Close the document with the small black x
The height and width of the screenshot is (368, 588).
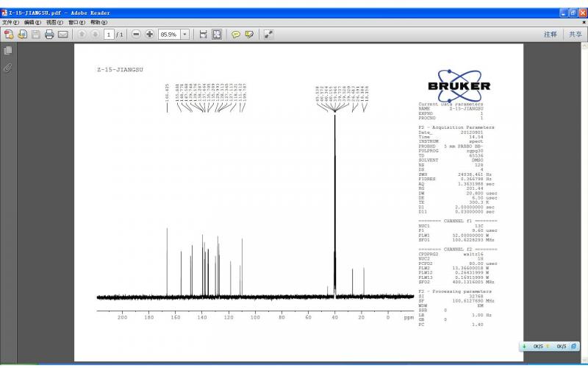(x=584, y=23)
